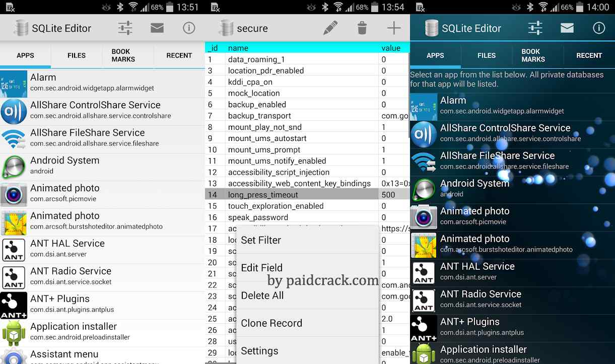Viewport: 615px width, 364px height.
Task: Tap ANT Radio Service icon in left list
Action: 14,277
